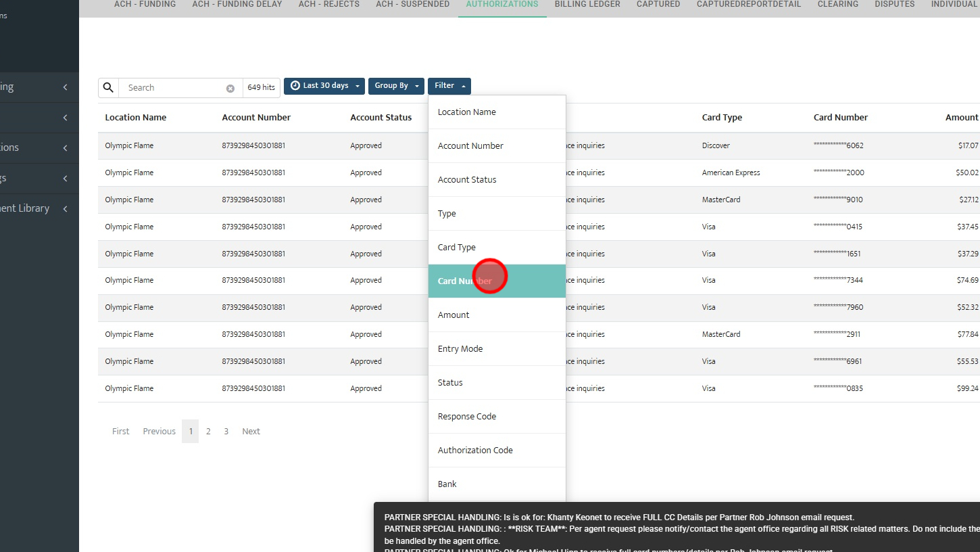This screenshot has width=980, height=552.
Task: Sort by the Location Name column header
Action: pos(135,117)
